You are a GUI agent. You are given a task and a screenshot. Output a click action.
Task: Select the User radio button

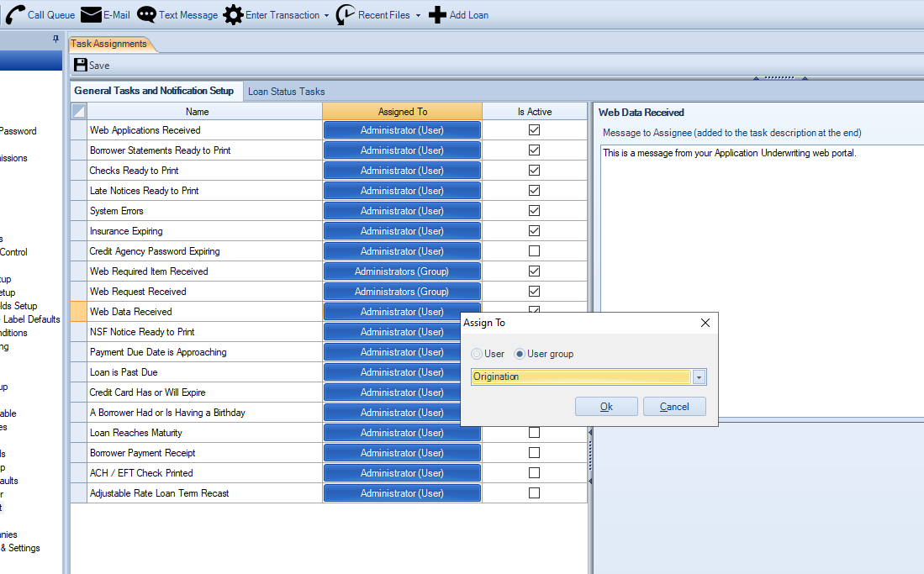pos(477,354)
